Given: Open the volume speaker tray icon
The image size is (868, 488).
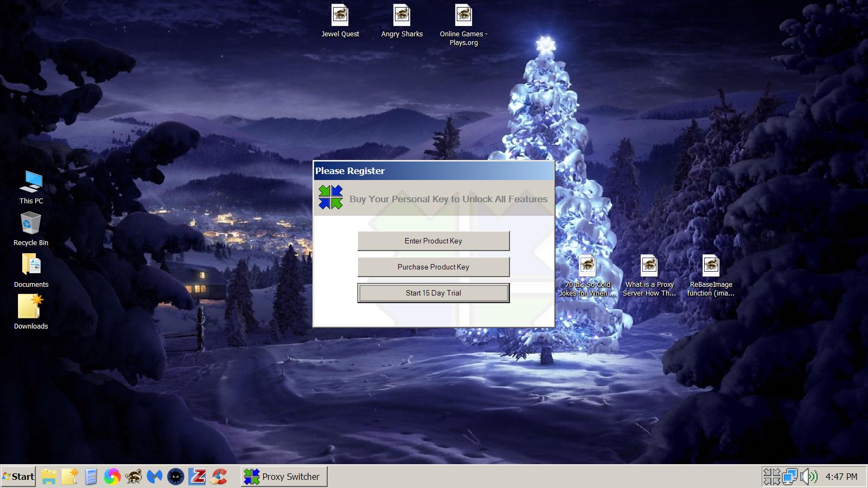Looking at the screenshot, I should (x=809, y=477).
